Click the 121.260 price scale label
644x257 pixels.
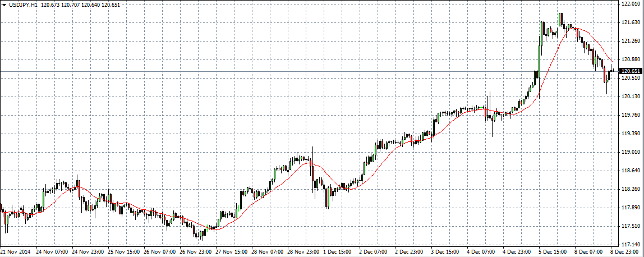632,40
